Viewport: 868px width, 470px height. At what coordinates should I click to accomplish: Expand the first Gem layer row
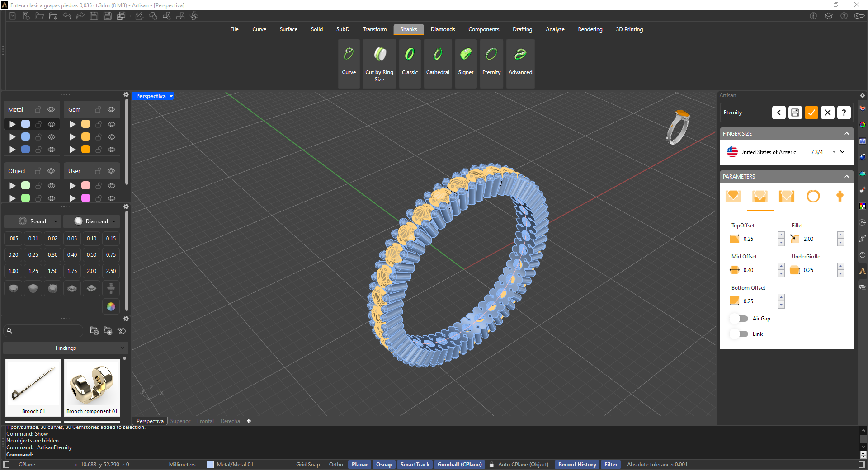pyautogui.click(x=73, y=124)
